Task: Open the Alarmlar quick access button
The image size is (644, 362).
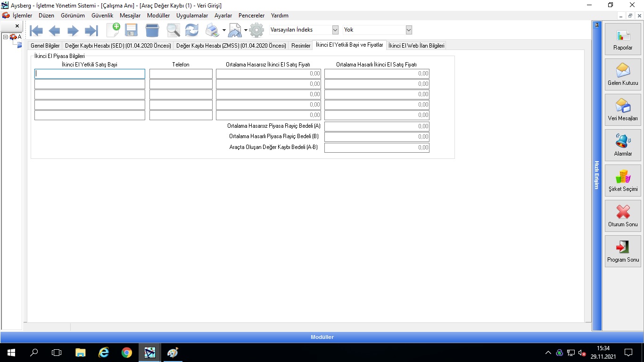Action: pyautogui.click(x=623, y=145)
